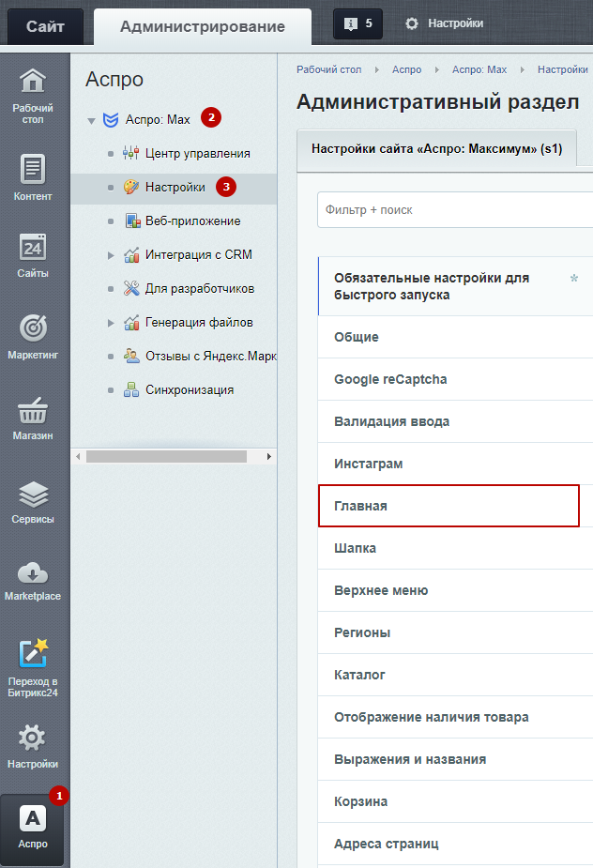
Task: Click the star on Обязательные настройки
Action: pyautogui.click(x=574, y=278)
